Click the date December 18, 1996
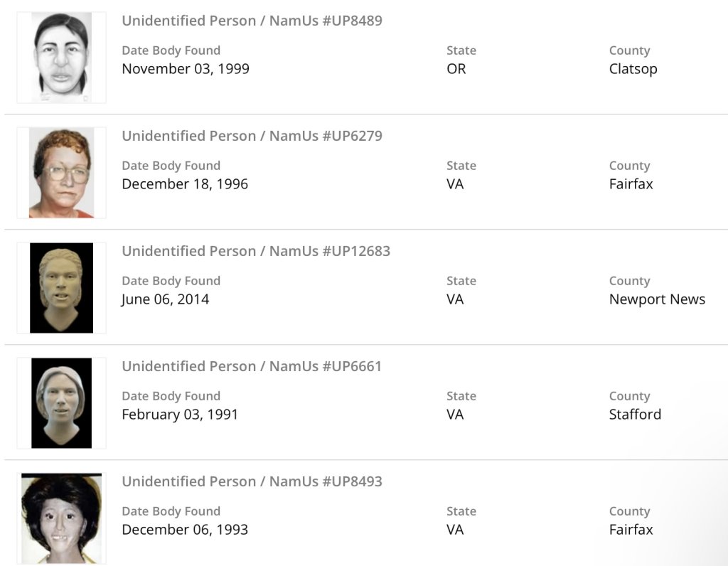This screenshot has height=566, width=728. 185,184
